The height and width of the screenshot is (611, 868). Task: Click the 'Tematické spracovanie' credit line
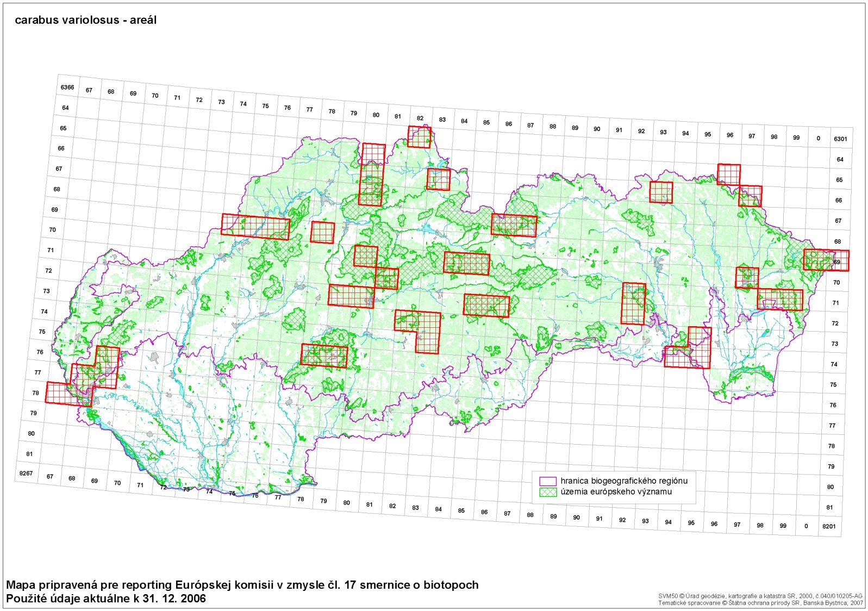760,603
